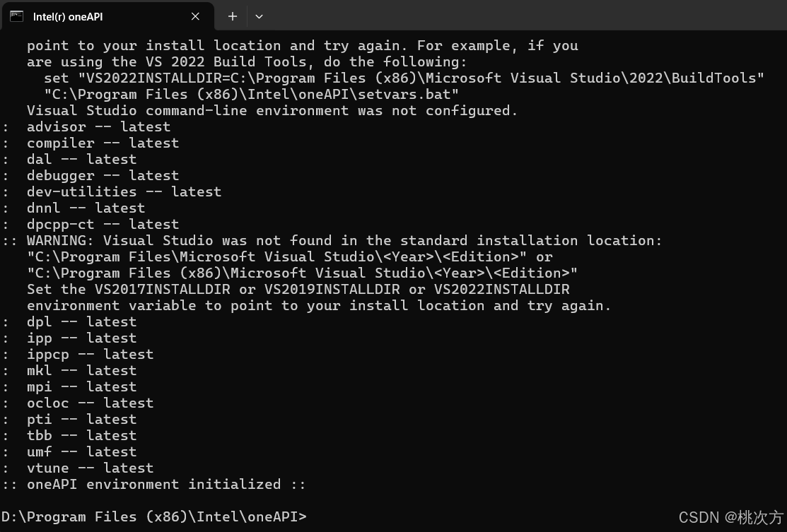787x532 pixels.
Task: Open a new terminal tab with the plus button
Action: [232, 16]
